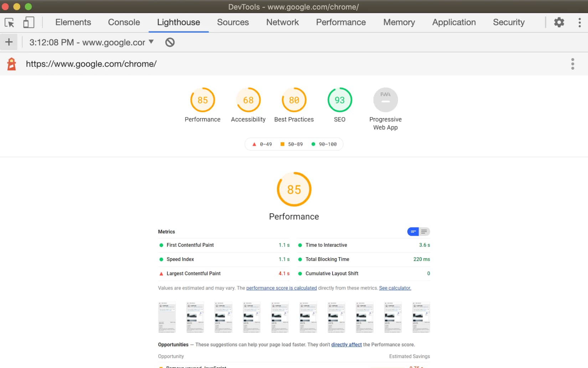Click the See calculator link
This screenshot has width=588, height=368.
pos(395,288)
